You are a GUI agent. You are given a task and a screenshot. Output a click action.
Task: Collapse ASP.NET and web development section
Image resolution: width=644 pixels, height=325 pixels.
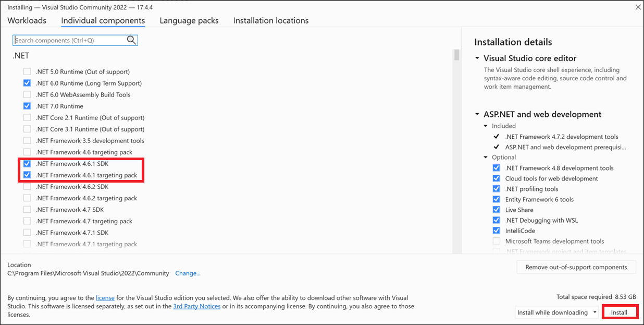click(x=477, y=114)
